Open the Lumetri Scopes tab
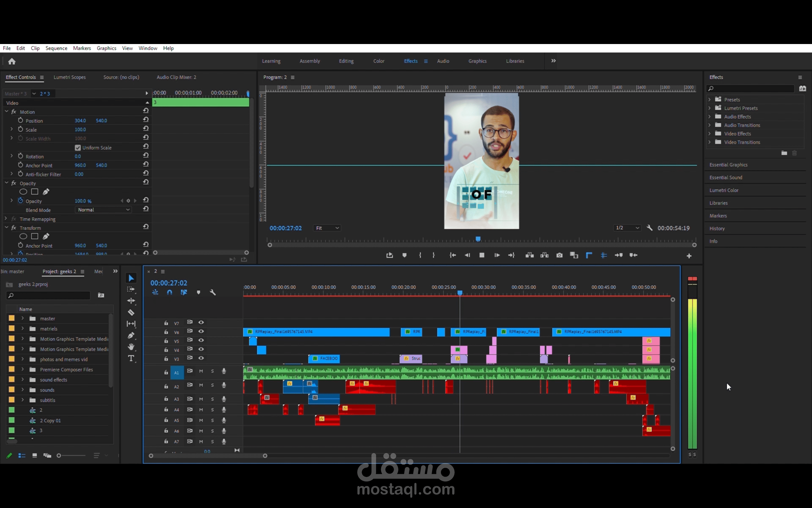Viewport: 812px width, 508px height. pyautogui.click(x=69, y=77)
